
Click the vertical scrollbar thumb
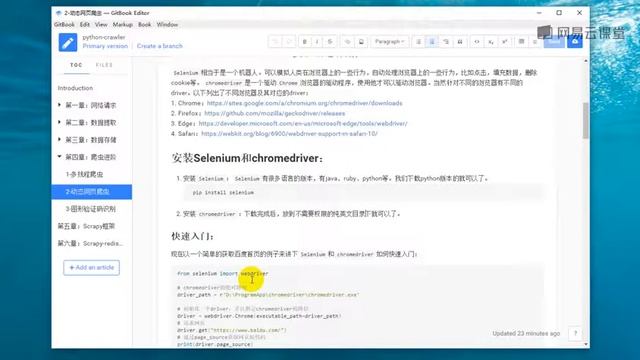(x=586, y=120)
